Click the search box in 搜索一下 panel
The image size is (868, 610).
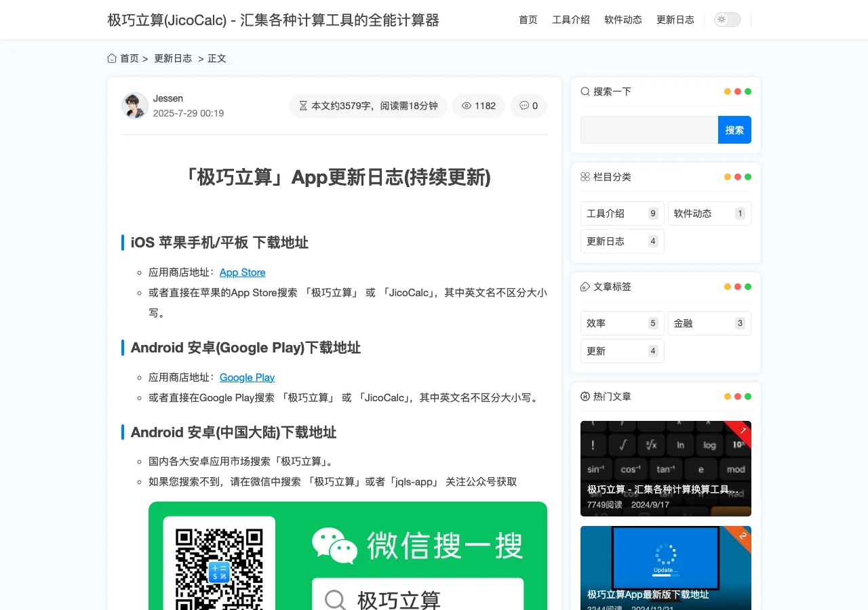click(649, 129)
